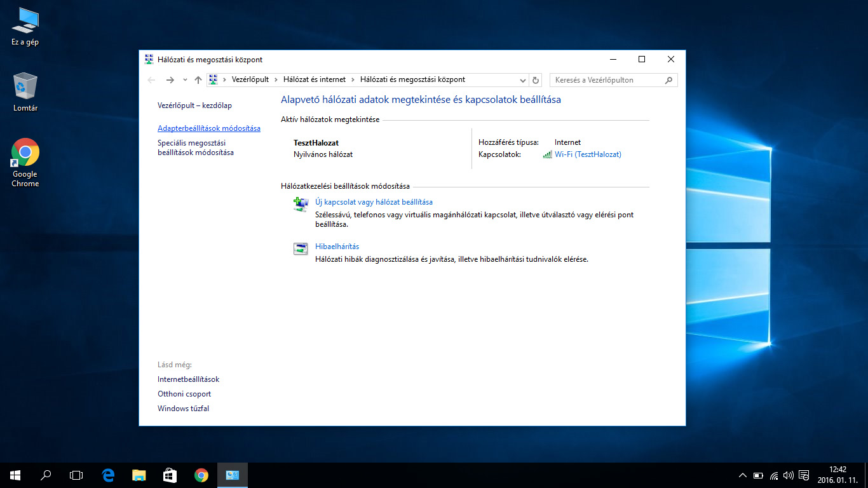The image size is (868, 488).
Task: Show hidden icons in system tray
Action: coord(742,475)
